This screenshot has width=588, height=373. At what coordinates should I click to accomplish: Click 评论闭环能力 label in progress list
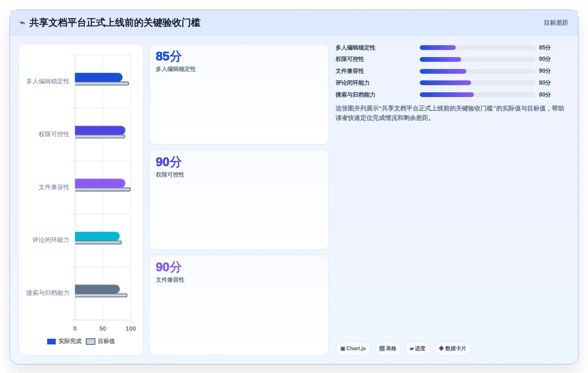click(353, 83)
